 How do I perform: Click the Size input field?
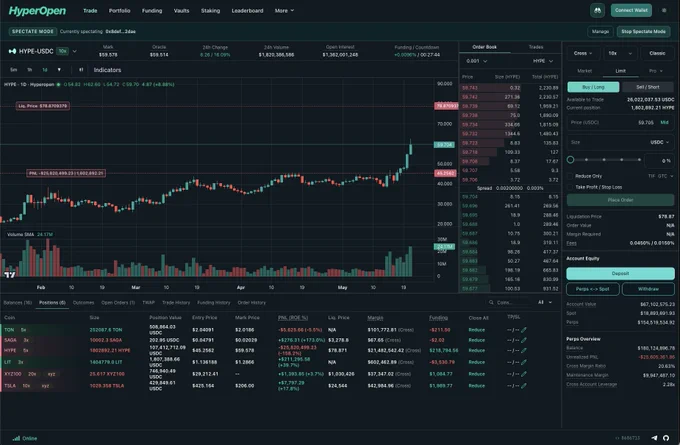620,142
